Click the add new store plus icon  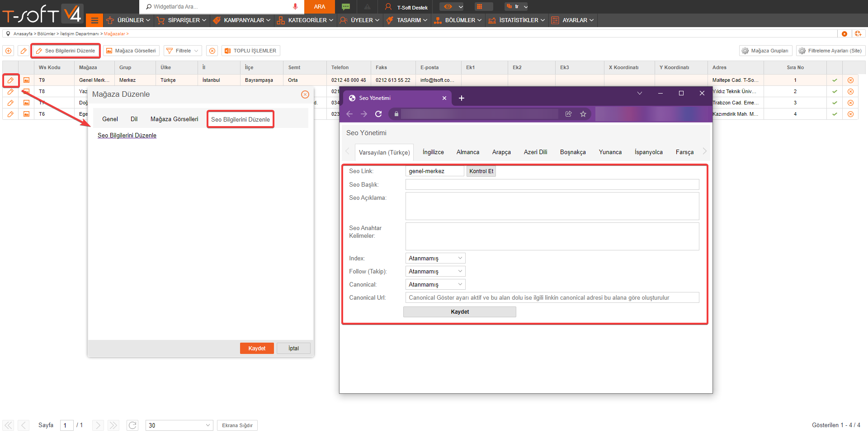(9, 51)
